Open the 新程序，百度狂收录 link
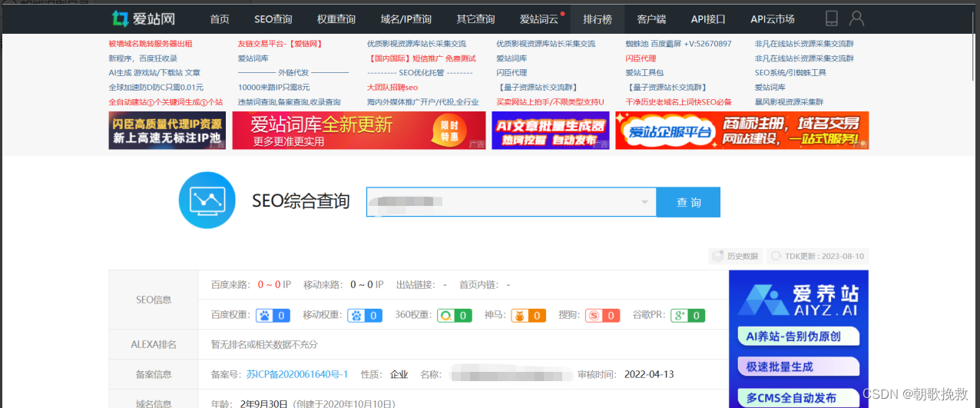 [x=143, y=58]
